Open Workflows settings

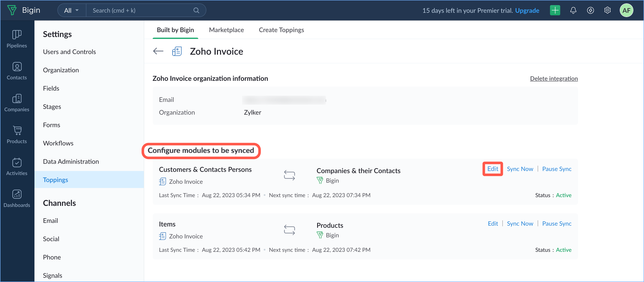point(58,143)
